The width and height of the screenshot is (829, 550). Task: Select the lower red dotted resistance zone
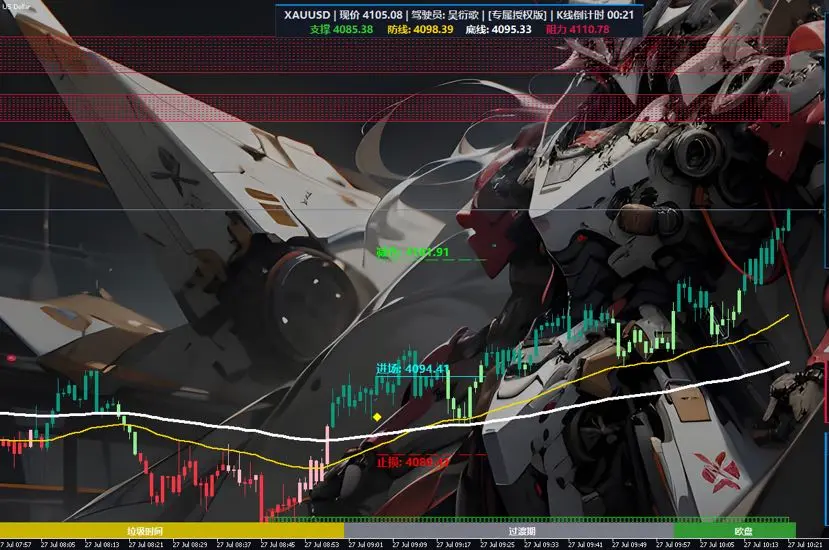(394, 108)
